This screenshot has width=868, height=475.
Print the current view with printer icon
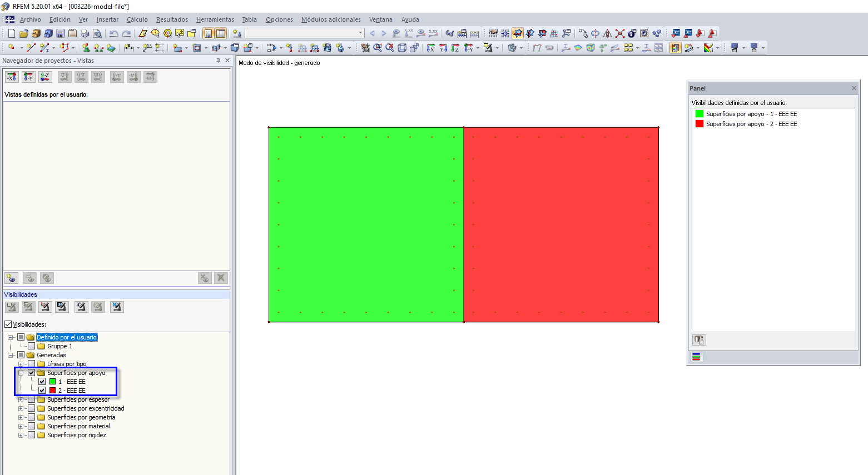(x=85, y=33)
